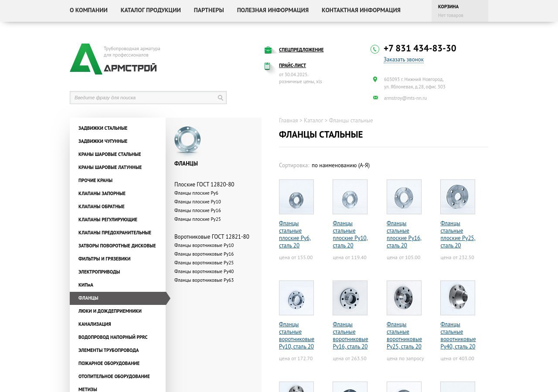Select Клапаны запорные category
This screenshot has width=558, height=392.
(118, 193)
